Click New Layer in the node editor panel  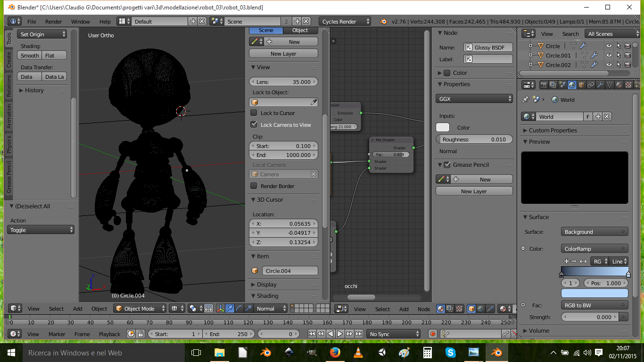point(474,191)
